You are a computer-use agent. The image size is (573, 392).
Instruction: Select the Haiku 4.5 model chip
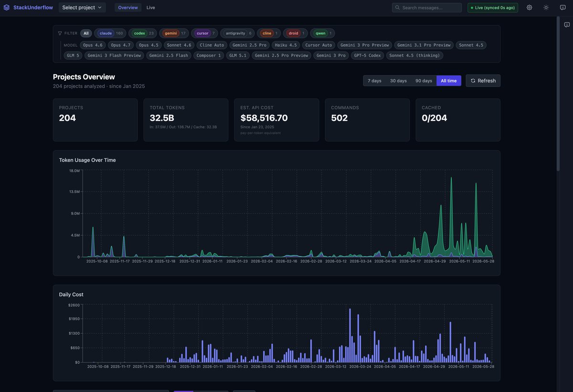click(286, 45)
